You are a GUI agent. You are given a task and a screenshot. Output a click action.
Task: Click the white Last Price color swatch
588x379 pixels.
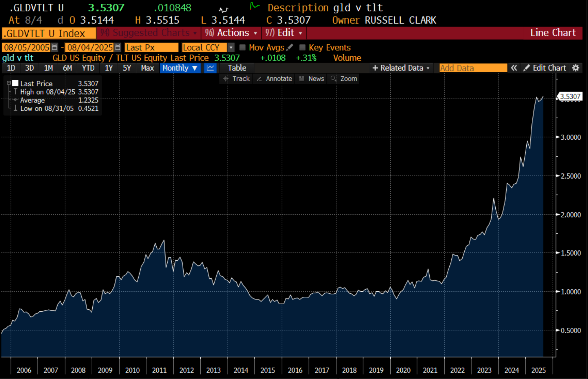pyautogui.click(x=15, y=83)
